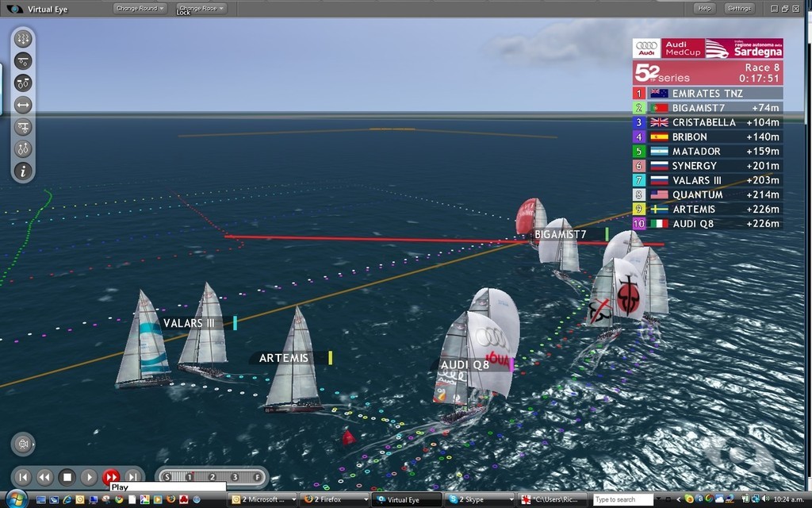Open Microsoft taskbar group
The image size is (812, 508).
(x=263, y=500)
